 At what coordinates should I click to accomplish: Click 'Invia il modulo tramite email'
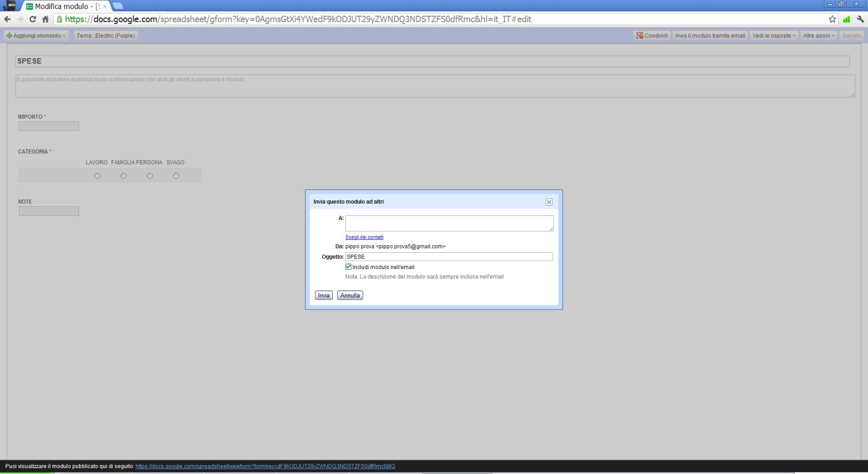(710, 34)
